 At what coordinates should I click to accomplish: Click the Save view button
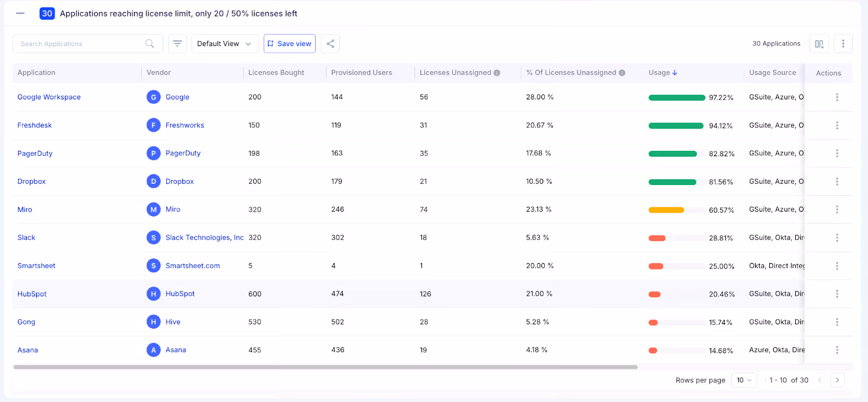pyautogui.click(x=290, y=43)
